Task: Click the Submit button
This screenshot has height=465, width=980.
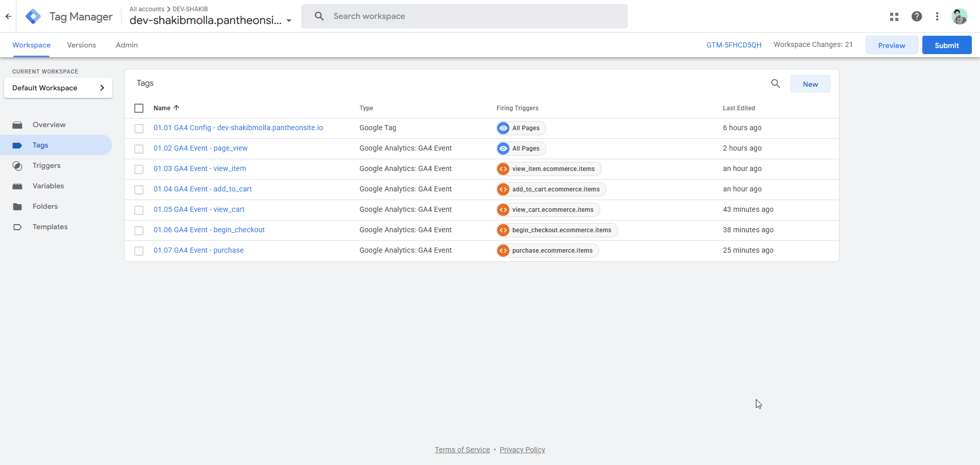Action: coord(947,45)
